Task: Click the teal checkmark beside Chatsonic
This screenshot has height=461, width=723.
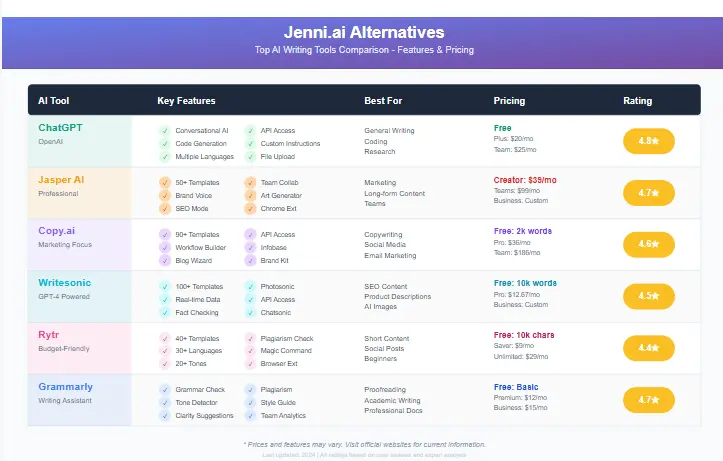Action: 250,313
